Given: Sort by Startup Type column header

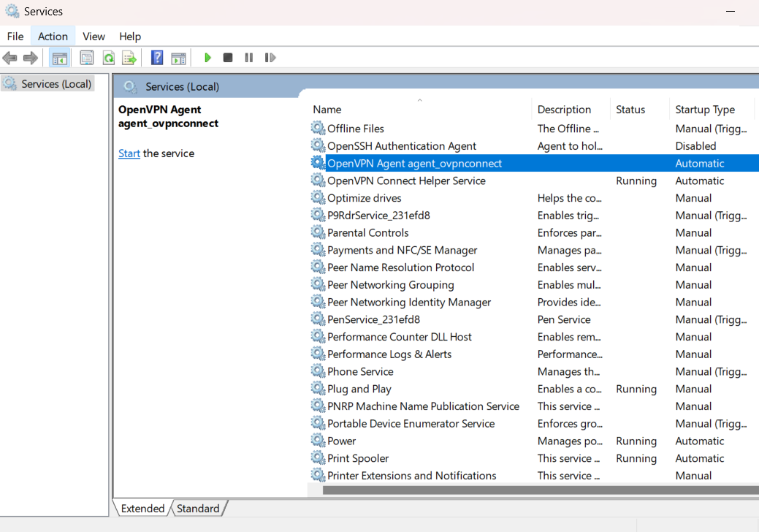Looking at the screenshot, I should pos(705,110).
